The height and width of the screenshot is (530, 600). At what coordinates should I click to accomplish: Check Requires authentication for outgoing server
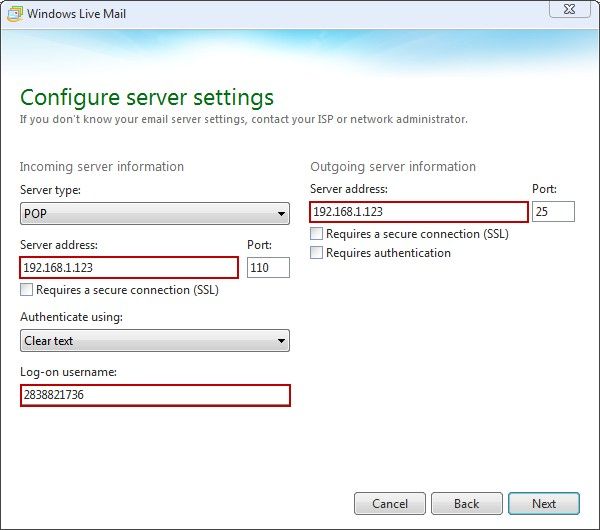pyautogui.click(x=316, y=253)
